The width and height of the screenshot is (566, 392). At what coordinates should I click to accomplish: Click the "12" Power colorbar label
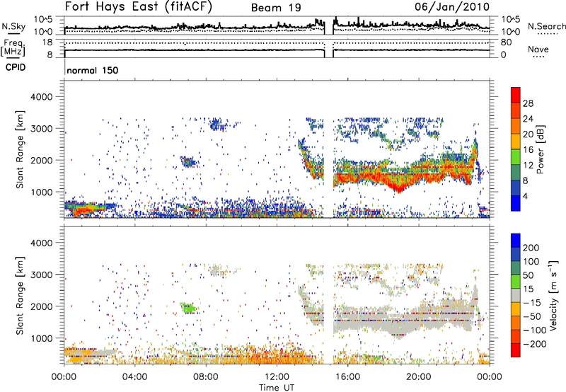click(528, 166)
